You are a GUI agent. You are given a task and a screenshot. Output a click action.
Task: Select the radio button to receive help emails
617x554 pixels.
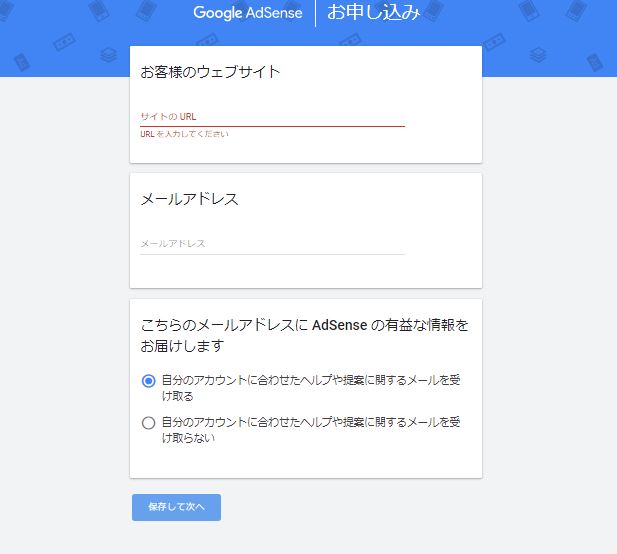[x=148, y=381]
